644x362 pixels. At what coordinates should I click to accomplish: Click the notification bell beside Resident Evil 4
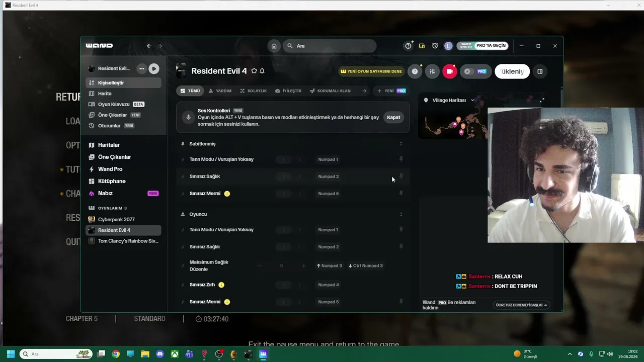click(x=262, y=71)
